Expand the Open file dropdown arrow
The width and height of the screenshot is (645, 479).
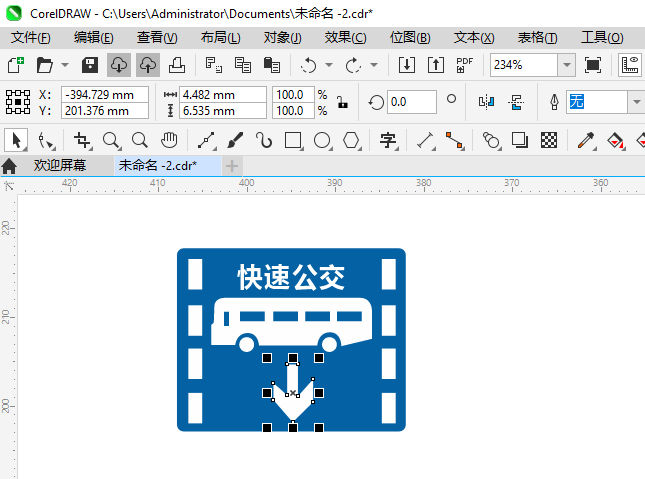point(65,65)
